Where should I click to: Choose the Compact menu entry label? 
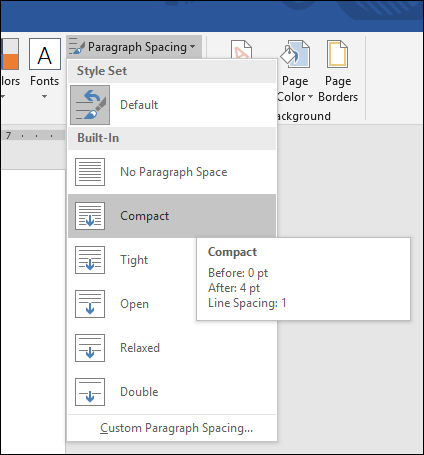pyautogui.click(x=145, y=216)
